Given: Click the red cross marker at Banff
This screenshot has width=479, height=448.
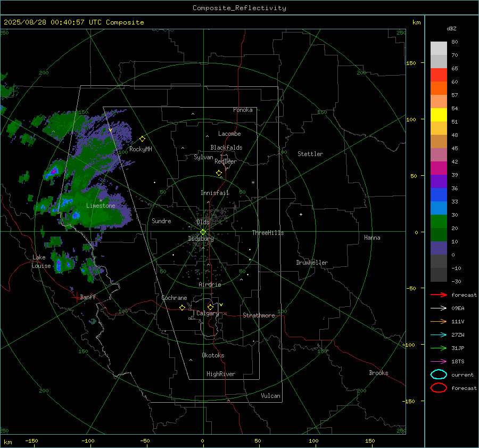Looking at the screenshot, I should click(x=76, y=297).
